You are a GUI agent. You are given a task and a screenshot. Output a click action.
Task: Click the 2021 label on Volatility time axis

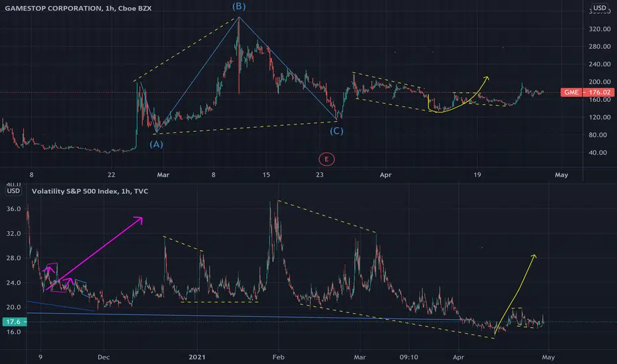pos(197,357)
